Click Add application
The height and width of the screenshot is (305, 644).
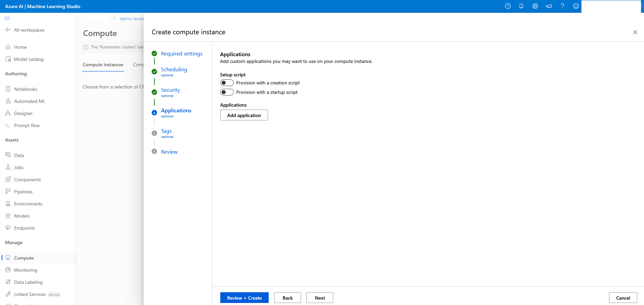click(x=244, y=115)
